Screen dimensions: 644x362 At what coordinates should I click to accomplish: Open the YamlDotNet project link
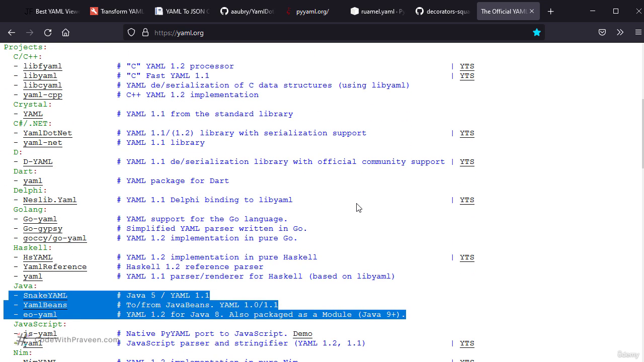(48, 133)
